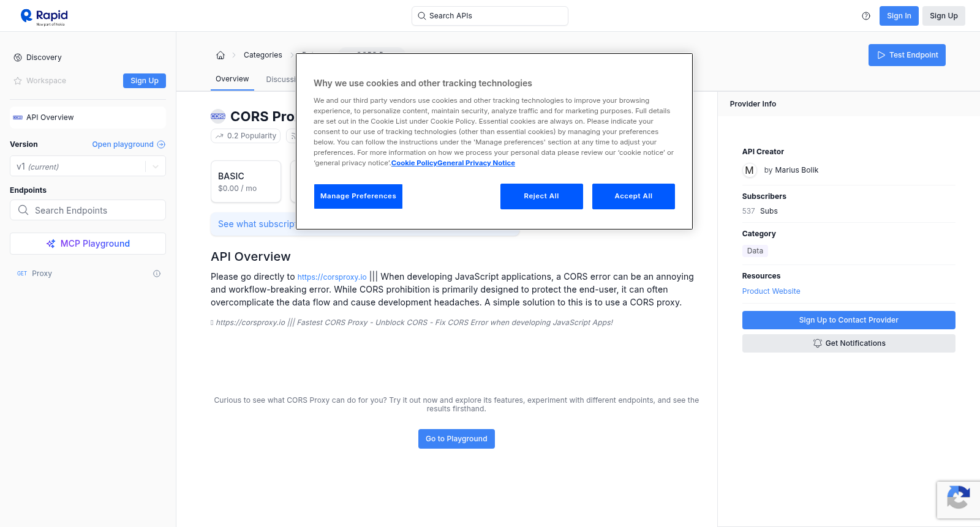Open Manage Preferences for cookies

[358, 196]
